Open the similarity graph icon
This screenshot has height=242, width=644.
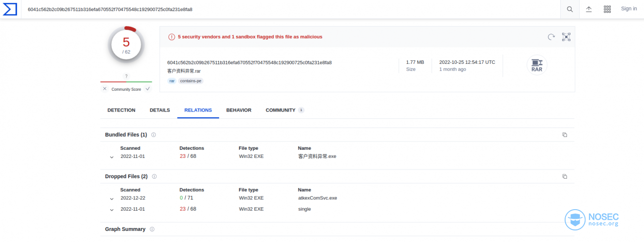[566, 37]
